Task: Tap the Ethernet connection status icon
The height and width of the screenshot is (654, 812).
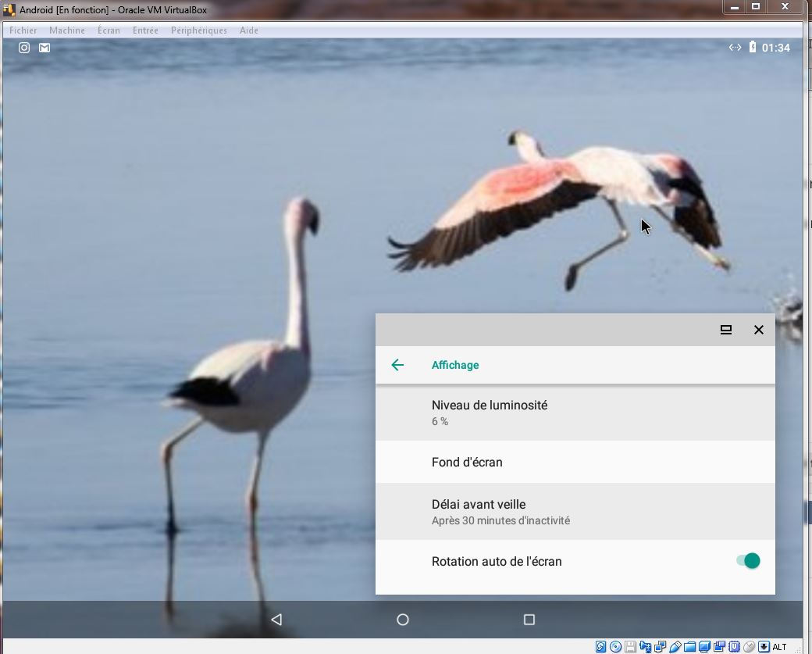Action: pos(735,48)
